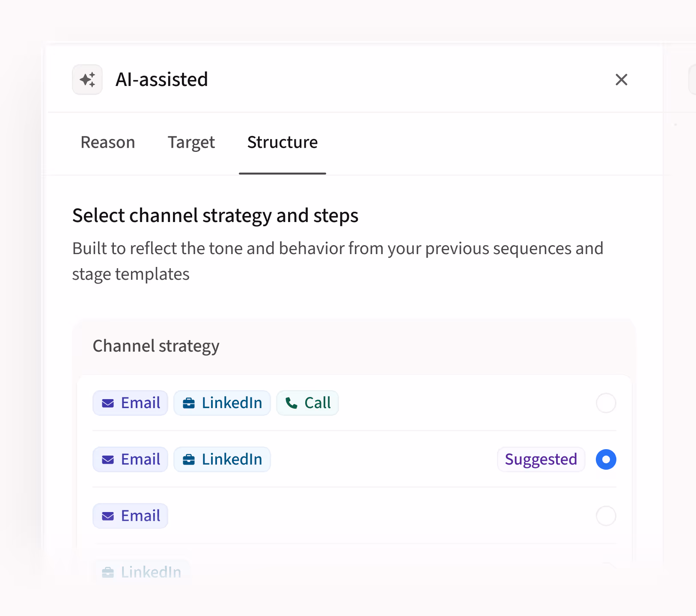Open the Structure tab

[282, 142]
